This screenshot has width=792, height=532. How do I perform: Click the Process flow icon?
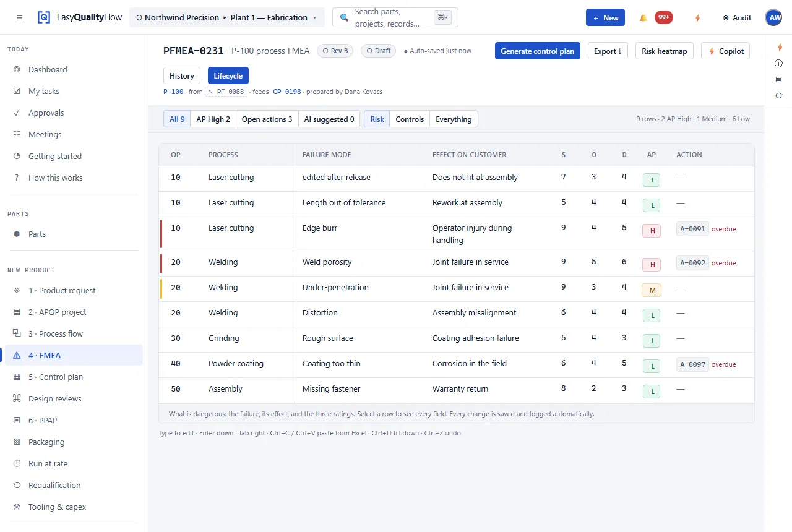(x=17, y=334)
